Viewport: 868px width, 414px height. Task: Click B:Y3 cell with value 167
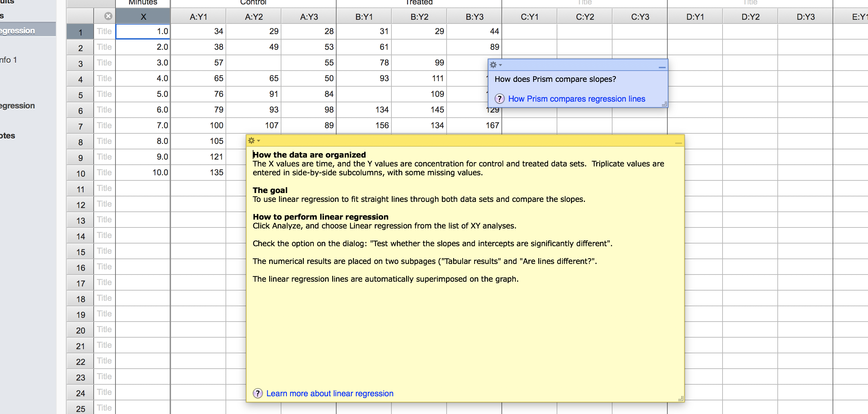(474, 125)
